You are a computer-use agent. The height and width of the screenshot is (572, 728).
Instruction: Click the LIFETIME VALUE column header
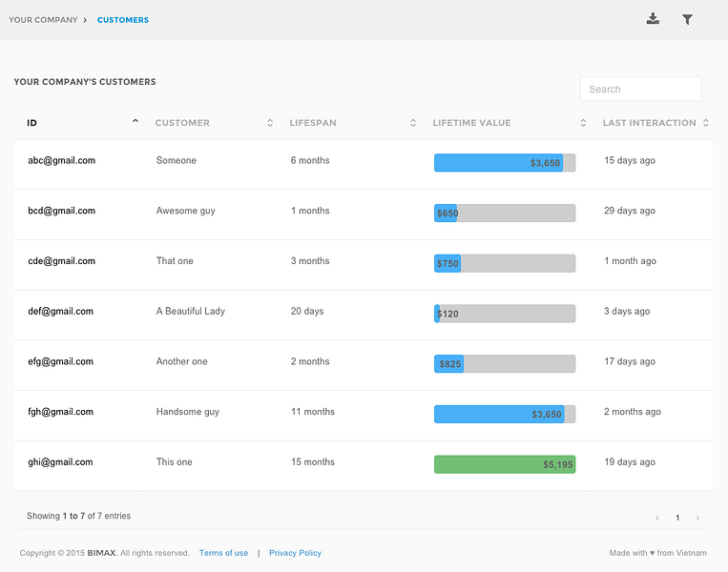tap(471, 123)
